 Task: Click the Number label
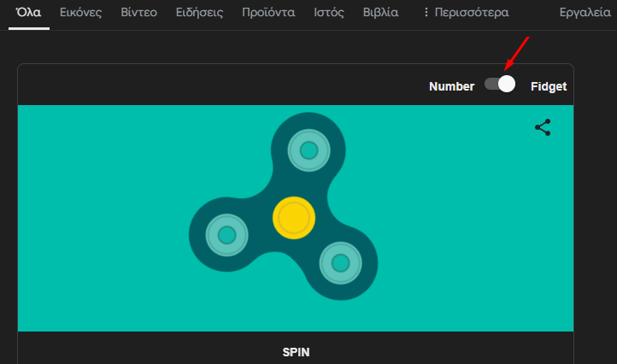pos(452,86)
